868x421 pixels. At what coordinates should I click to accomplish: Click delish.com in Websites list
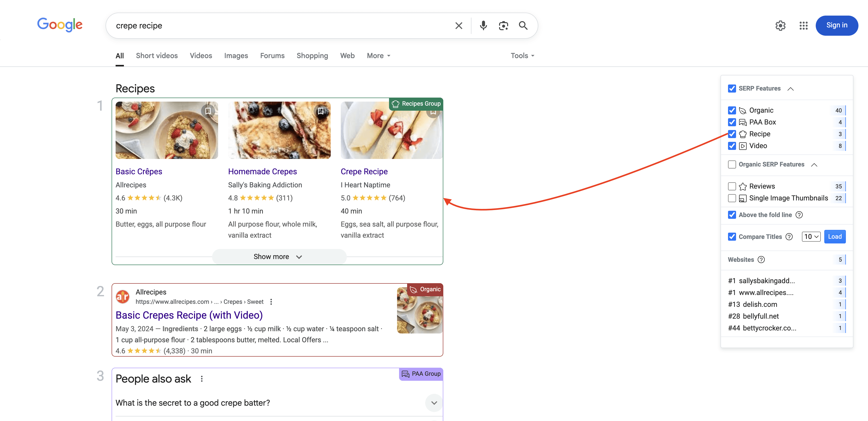[x=760, y=305]
